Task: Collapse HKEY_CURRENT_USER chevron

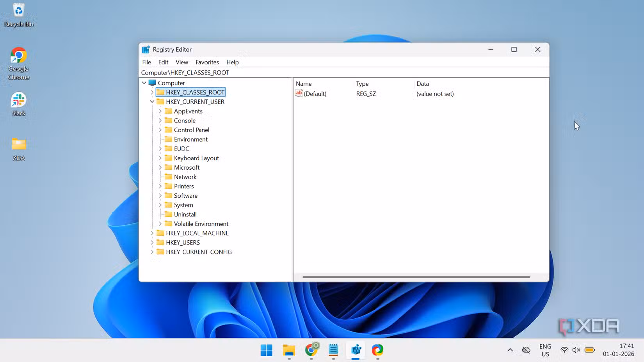Action: (152, 102)
